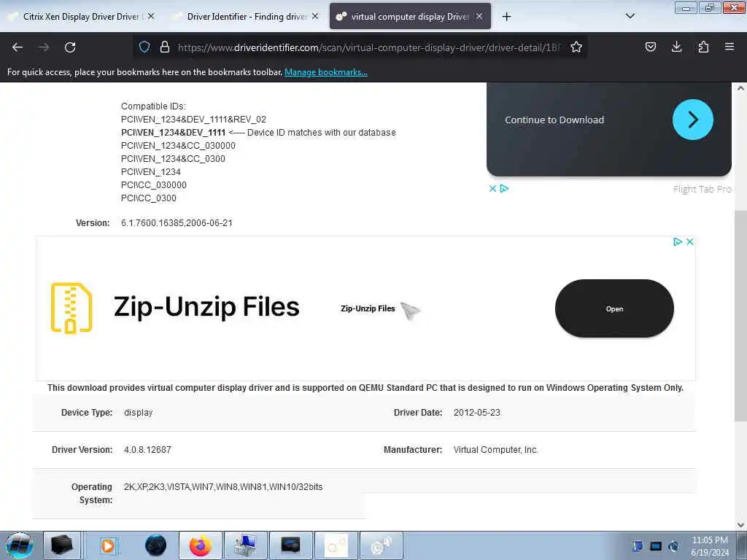The height and width of the screenshot is (560, 747).
Task: Open the pale circles taskbar icon
Action: pyautogui.click(x=336, y=545)
